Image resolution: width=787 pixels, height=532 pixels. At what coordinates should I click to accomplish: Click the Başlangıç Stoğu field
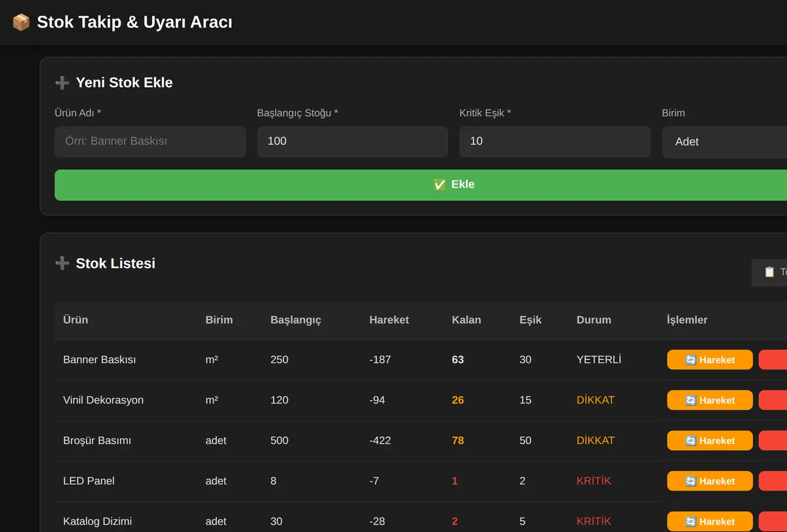click(x=352, y=142)
